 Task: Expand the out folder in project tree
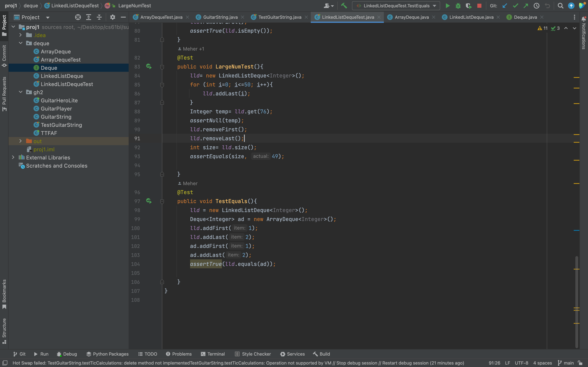tap(21, 141)
